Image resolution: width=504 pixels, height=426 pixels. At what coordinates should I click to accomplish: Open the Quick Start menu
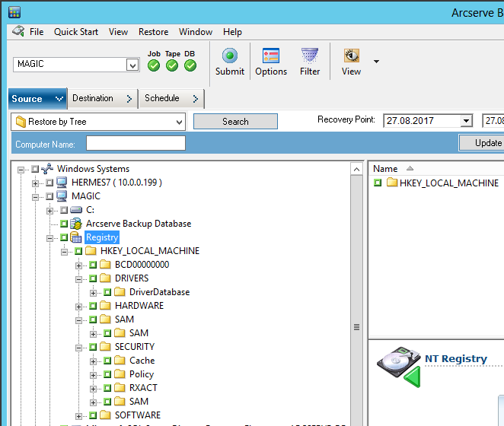click(x=76, y=32)
